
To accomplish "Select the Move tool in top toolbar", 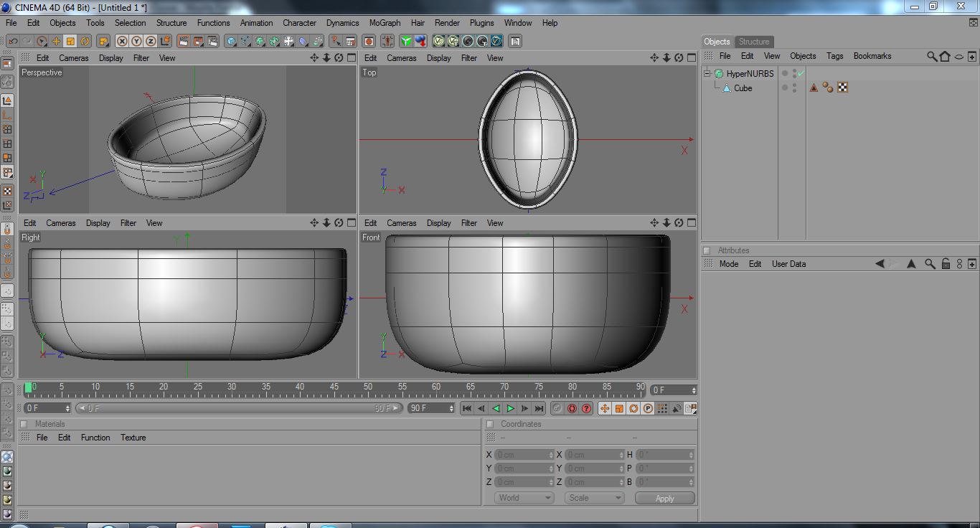I will pos(56,41).
